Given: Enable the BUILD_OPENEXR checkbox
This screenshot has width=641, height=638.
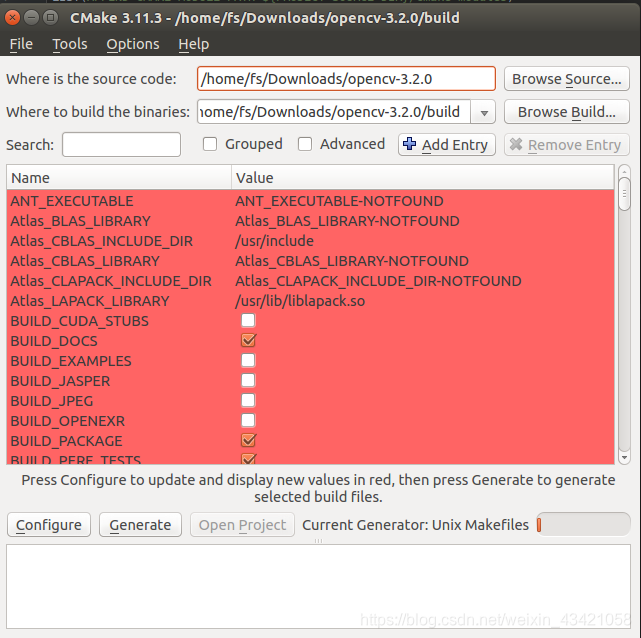Looking at the screenshot, I should click(x=248, y=421).
